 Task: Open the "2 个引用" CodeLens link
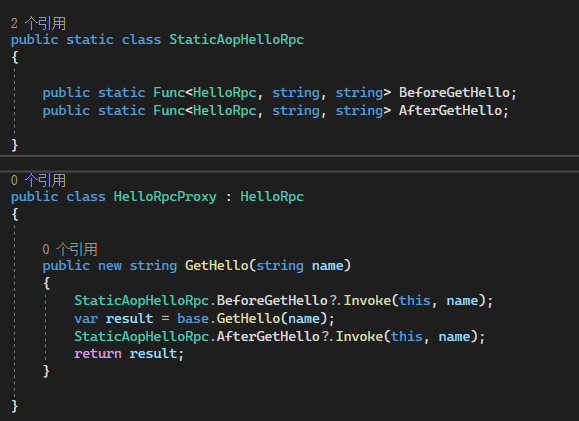pyautogui.click(x=38, y=24)
